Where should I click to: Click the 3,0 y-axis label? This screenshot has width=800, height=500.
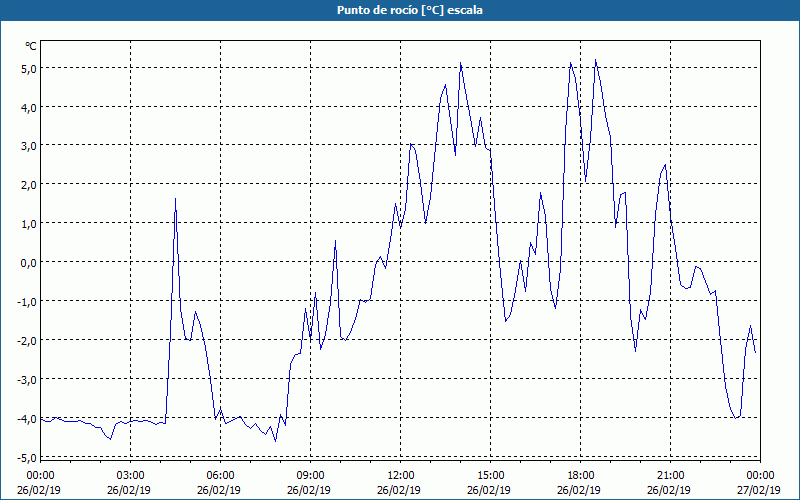coord(28,146)
